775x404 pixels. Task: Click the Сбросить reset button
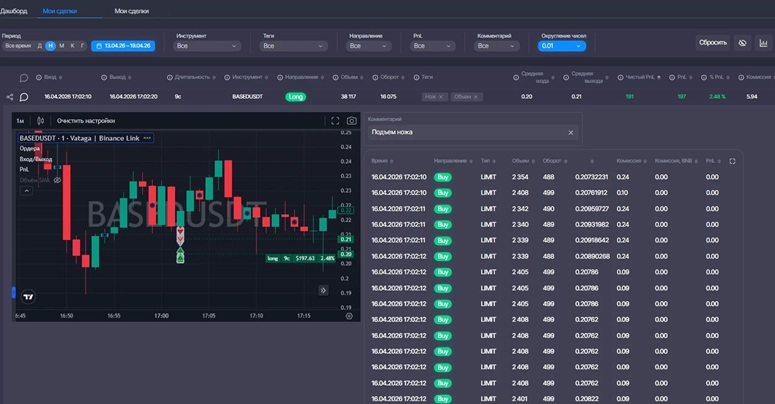712,43
